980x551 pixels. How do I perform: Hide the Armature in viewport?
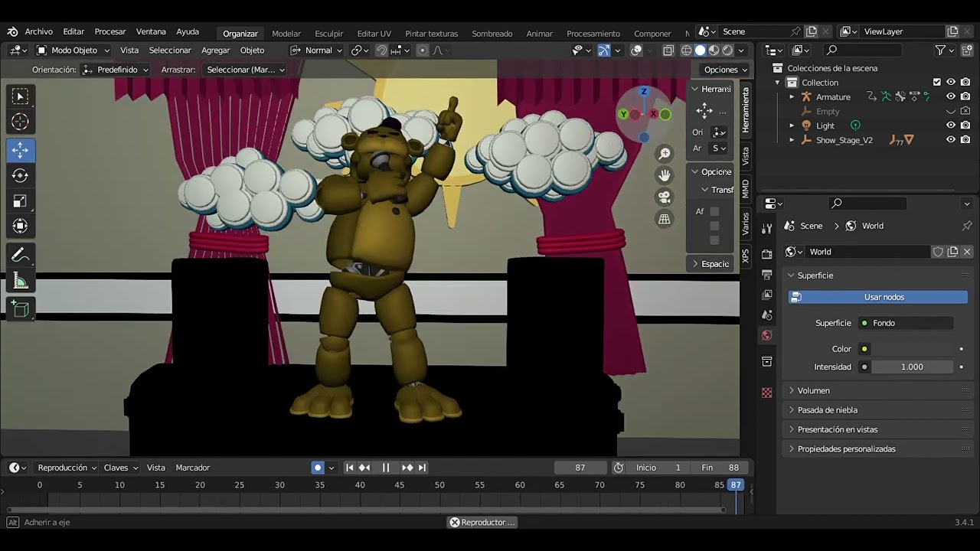pyautogui.click(x=951, y=96)
